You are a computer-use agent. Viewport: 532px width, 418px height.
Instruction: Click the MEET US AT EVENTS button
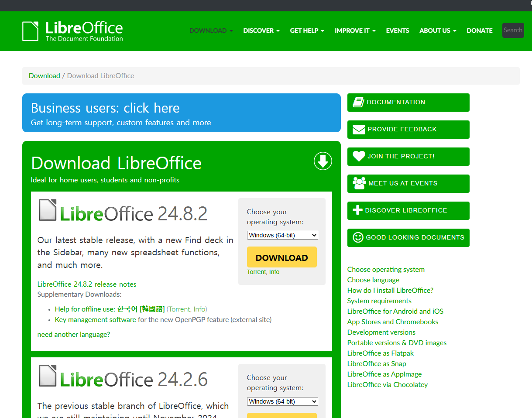coord(408,184)
